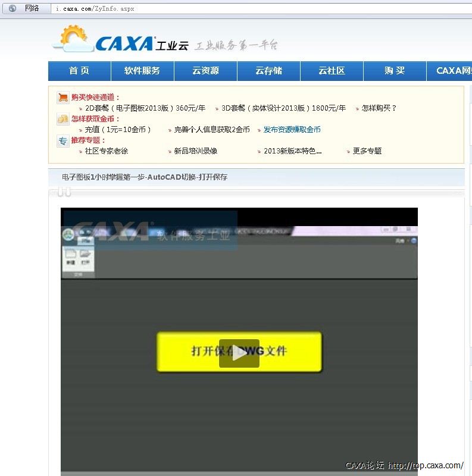Click 发布资源赚取金币 link
Image resolution: width=472 pixels, height=476 pixels.
pyautogui.click(x=292, y=130)
